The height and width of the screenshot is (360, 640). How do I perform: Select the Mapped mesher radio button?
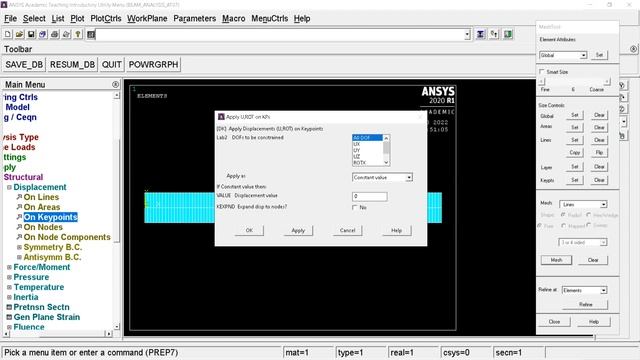[x=564, y=225]
